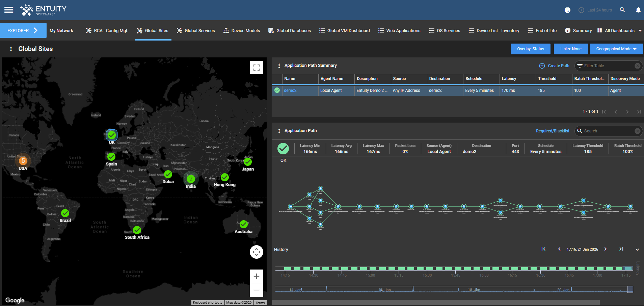Click the notifications bell icon
Screen dimensions: 644x306
pos(638,10)
